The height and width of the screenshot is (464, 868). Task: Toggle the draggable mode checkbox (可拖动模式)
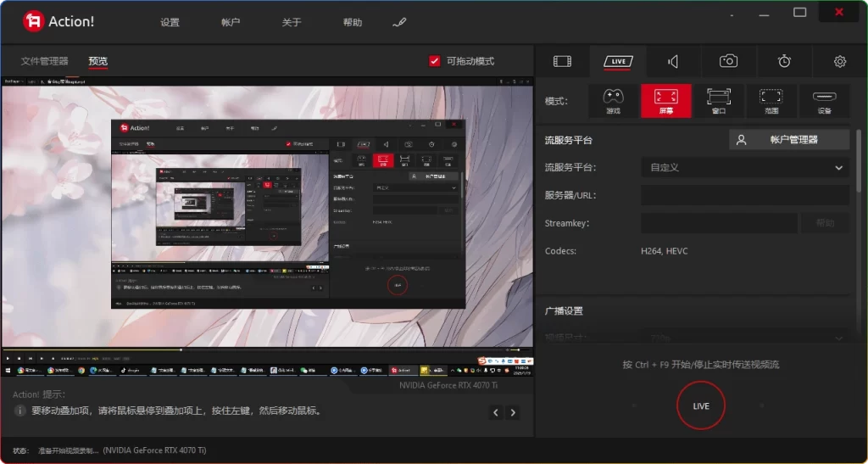(435, 61)
